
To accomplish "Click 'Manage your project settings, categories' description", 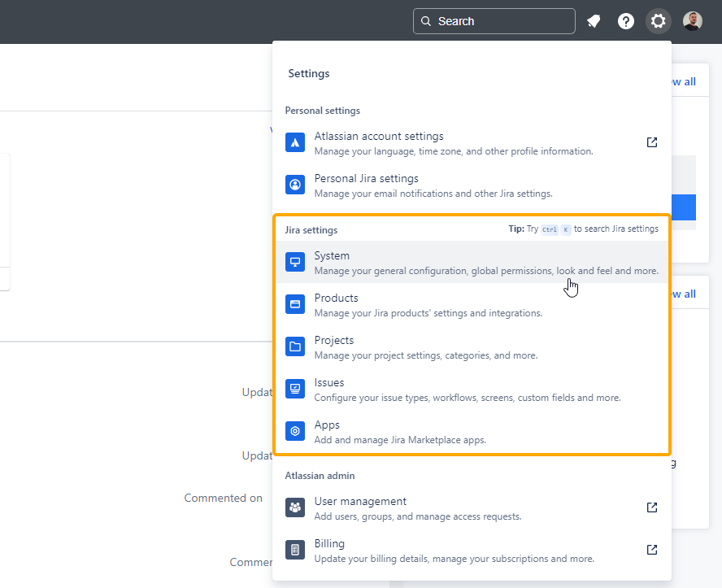I will tap(426, 355).
